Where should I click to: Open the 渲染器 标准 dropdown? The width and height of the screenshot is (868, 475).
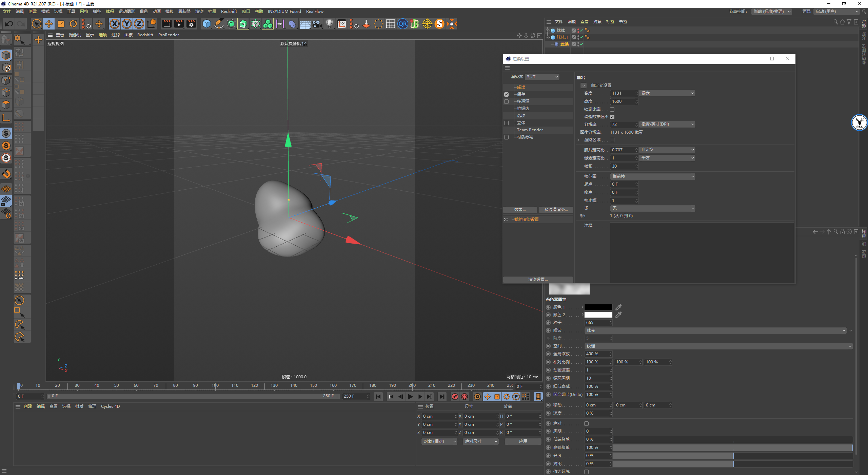click(x=542, y=77)
